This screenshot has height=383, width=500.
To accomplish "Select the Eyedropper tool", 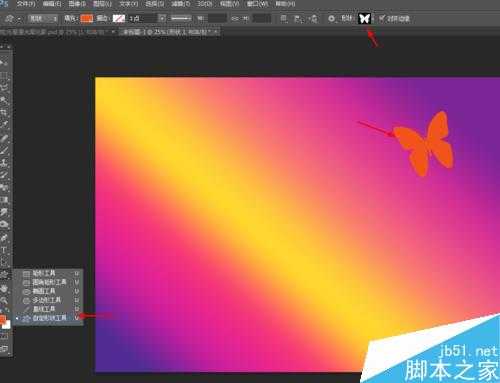I will point(4,125).
